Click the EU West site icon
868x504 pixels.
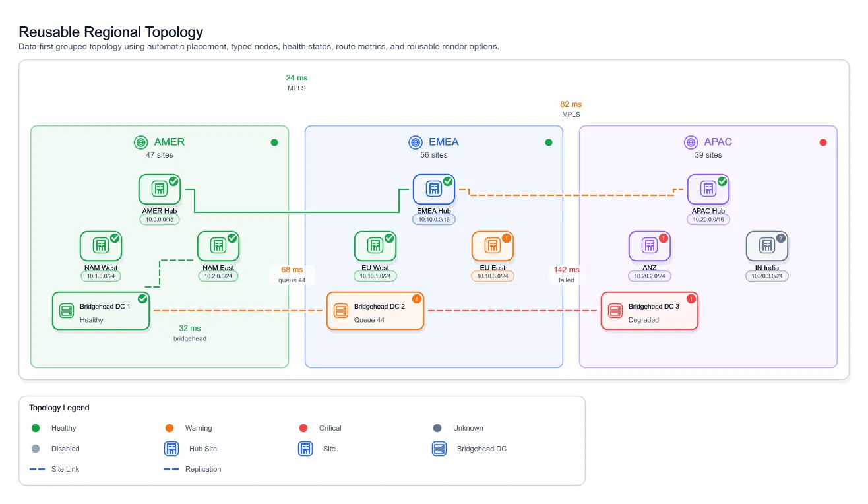pyautogui.click(x=375, y=246)
